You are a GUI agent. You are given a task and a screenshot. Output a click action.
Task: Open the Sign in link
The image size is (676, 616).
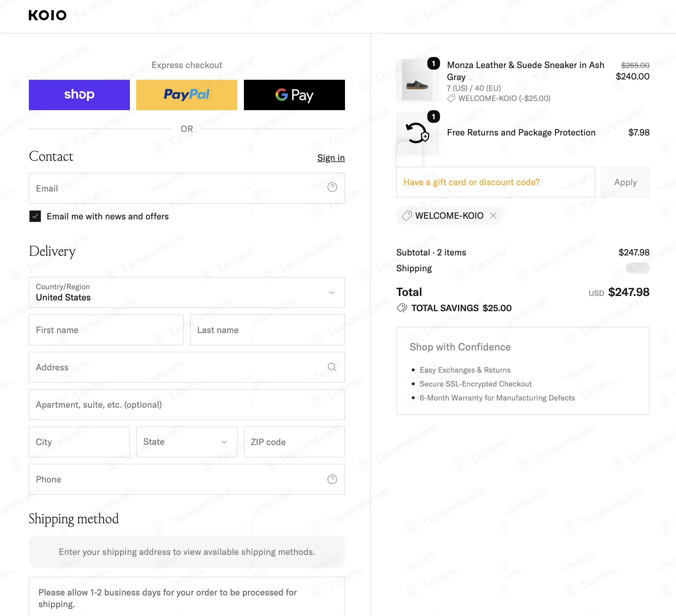(x=331, y=158)
